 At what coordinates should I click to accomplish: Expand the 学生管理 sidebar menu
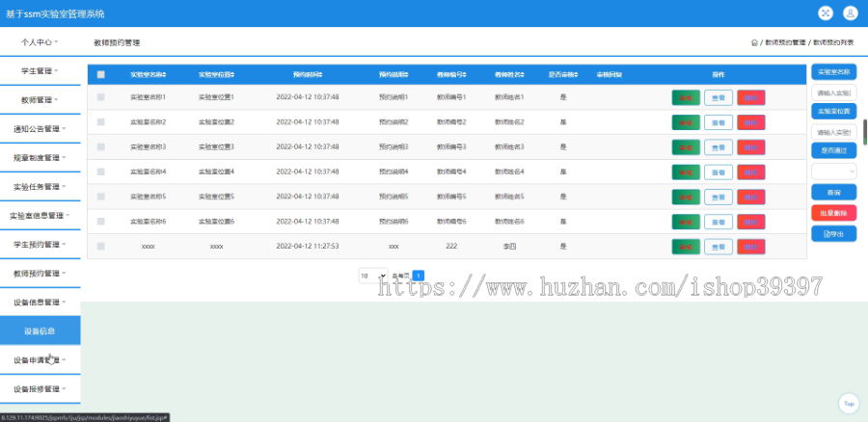[x=40, y=70]
